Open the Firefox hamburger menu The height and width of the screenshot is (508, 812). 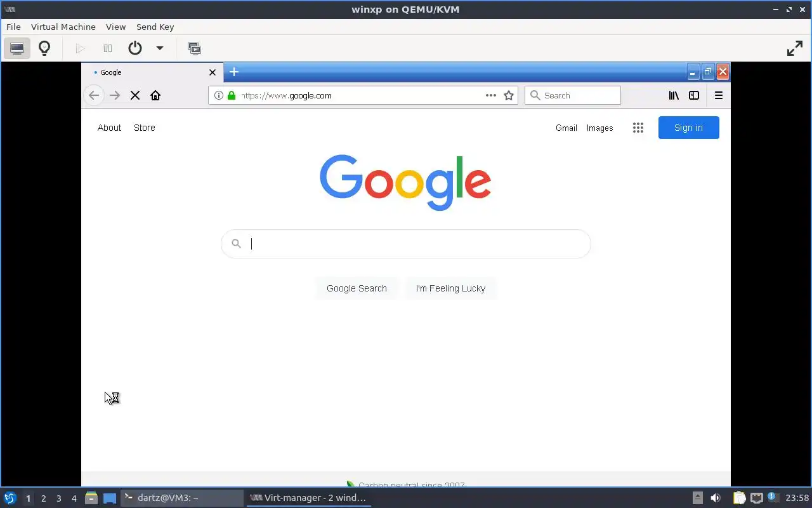pyautogui.click(x=719, y=95)
